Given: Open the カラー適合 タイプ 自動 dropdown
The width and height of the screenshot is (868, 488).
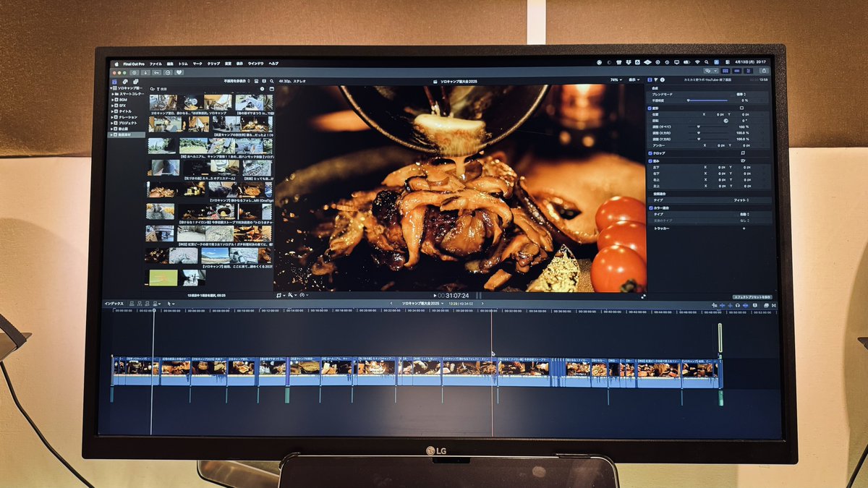Looking at the screenshot, I should [x=744, y=214].
